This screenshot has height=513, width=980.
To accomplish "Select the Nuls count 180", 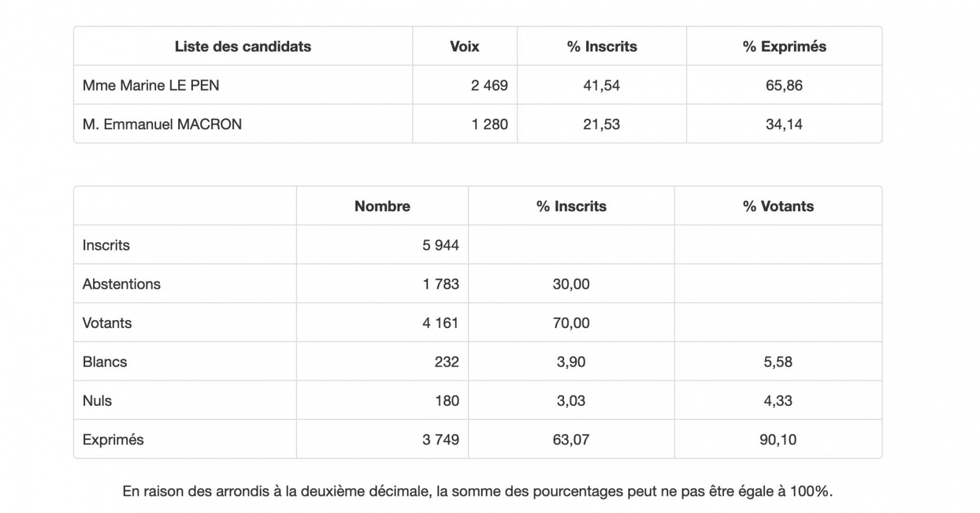I will tap(447, 401).
